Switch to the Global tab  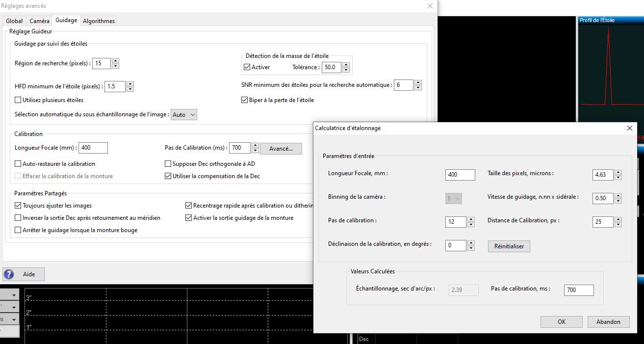(14, 21)
